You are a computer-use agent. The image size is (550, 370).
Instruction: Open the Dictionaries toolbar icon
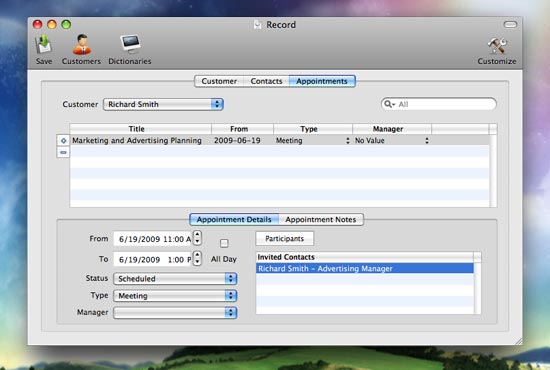[x=130, y=44]
